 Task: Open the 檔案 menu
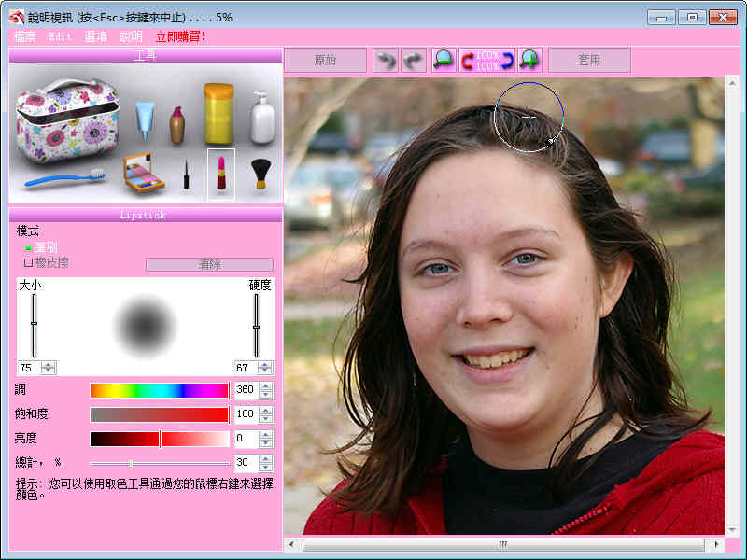coord(25,36)
